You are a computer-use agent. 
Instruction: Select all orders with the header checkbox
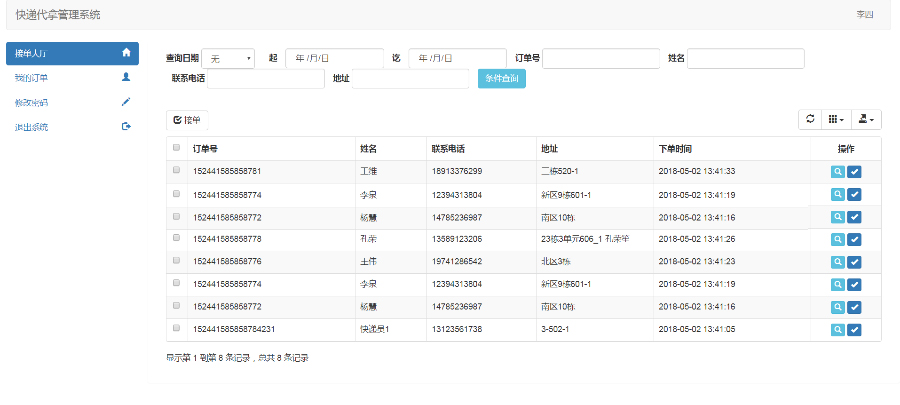[176, 147]
